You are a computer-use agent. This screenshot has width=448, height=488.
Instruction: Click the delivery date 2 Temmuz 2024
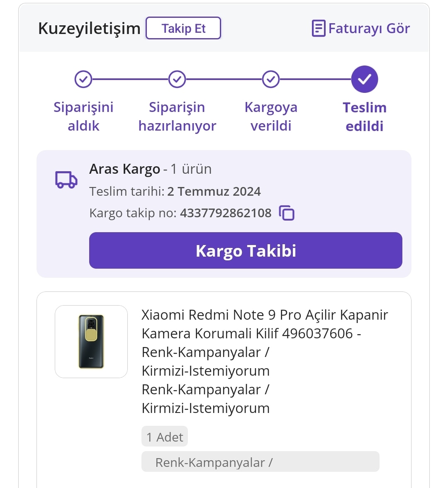pos(214,192)
